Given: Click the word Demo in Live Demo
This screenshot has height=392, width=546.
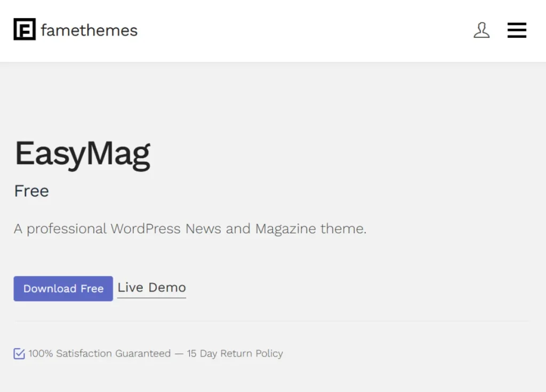Looking at the screenshot, I should [x=167, y=288].
